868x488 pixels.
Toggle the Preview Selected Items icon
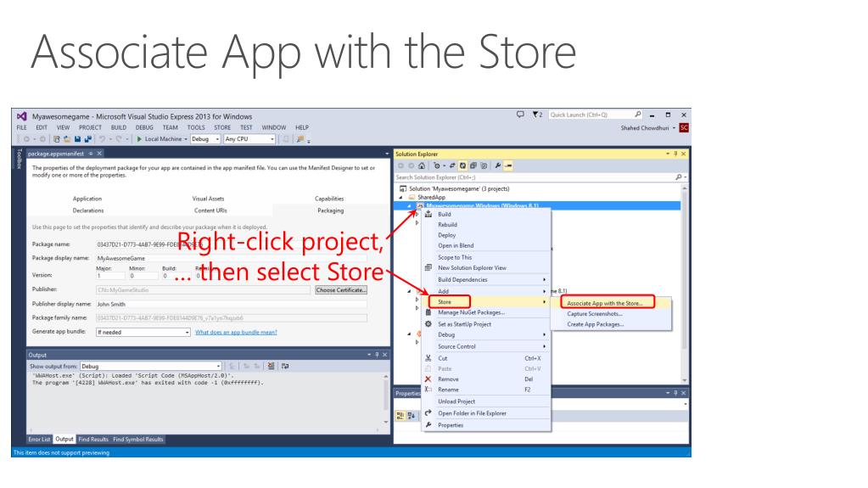(508, 165)
